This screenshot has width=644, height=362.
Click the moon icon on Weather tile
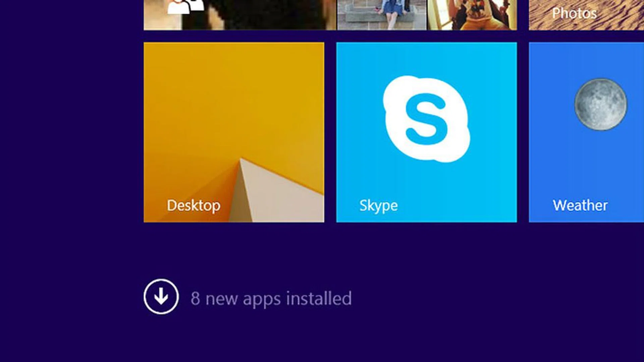(x=600, y=104)
